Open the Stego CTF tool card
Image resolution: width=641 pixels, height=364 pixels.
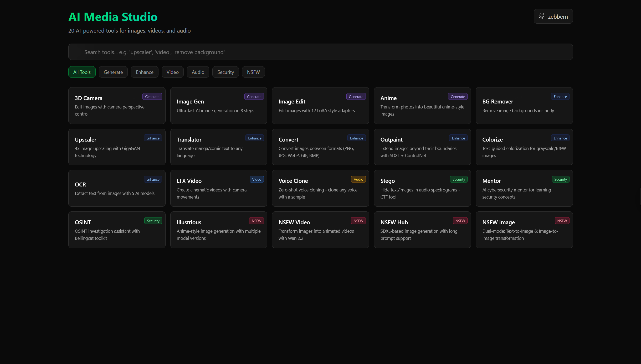422,188
